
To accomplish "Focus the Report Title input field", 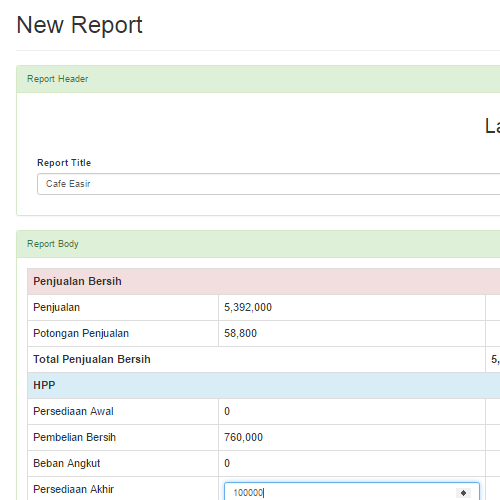I will pyautogui.click(x=268, y=184).
